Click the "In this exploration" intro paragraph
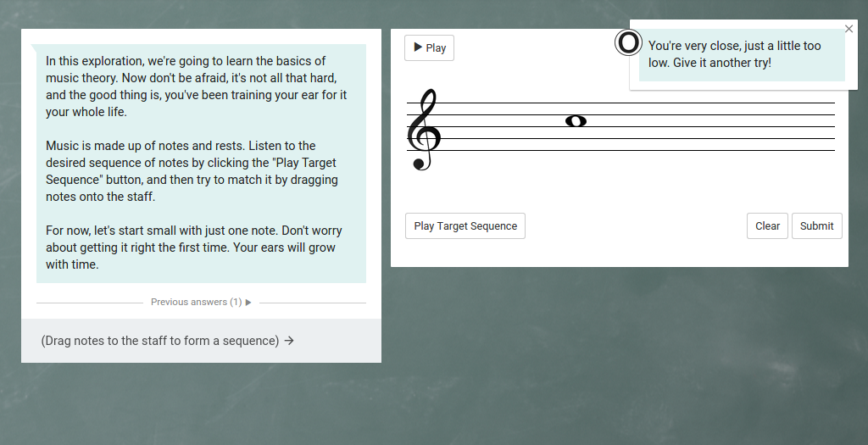 point(197,86)
